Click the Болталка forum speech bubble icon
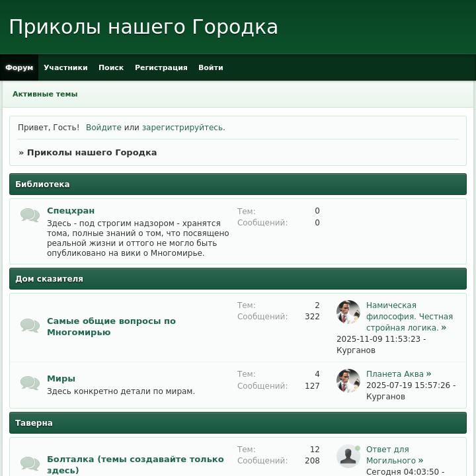Screen dimensions: 476x476 click(x=30, y=463)
